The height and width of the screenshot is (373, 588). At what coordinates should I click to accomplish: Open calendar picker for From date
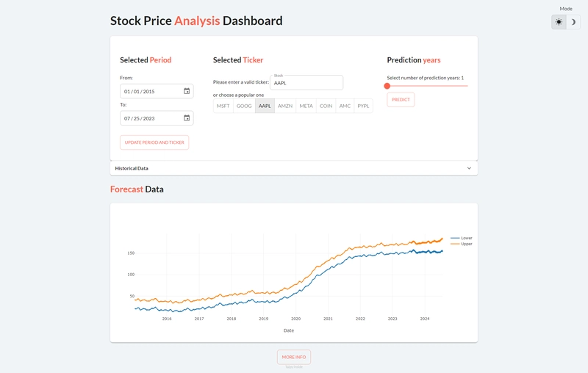click(187, 91)
